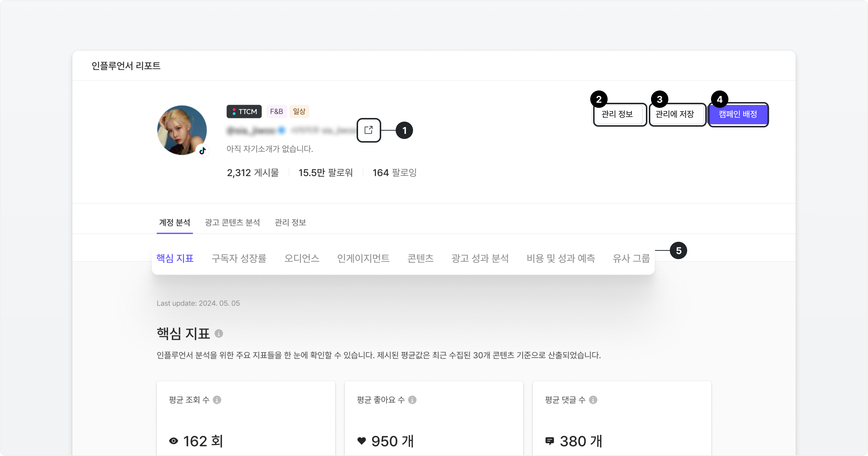Select the 계정 분석 tab
868x456 pixels.
(x=175, y=222)
